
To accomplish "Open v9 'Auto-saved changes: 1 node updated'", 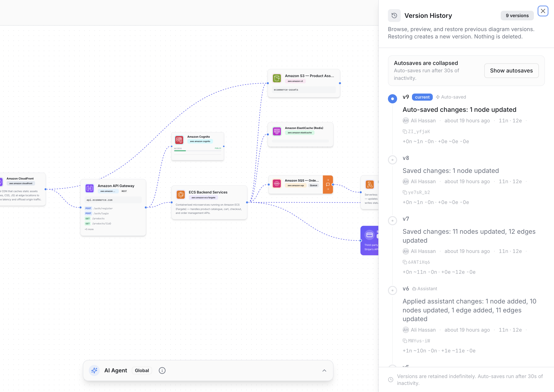I will 459,110.
